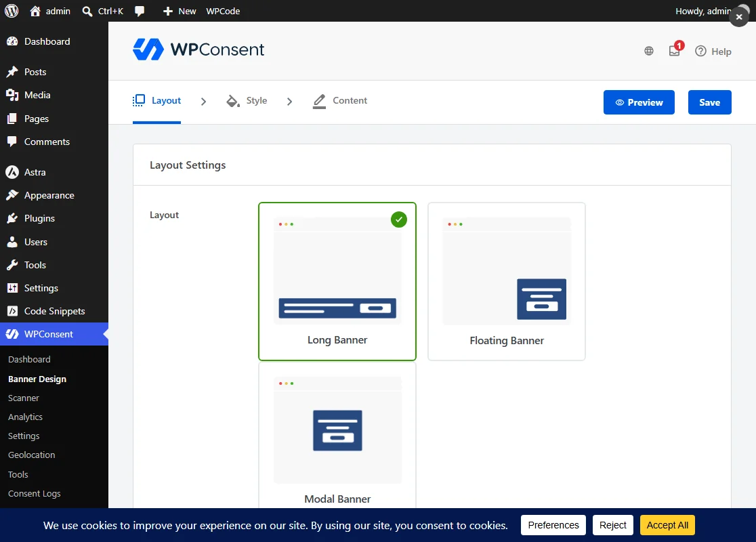Open Banner Design in WPConsent submenu
The height and width of the screenshot is (542, 756).
click(37, 379)
